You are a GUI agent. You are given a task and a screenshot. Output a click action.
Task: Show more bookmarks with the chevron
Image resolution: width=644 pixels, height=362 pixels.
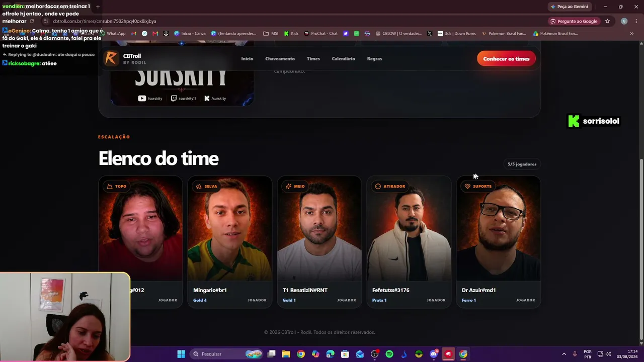pyautogui.click(x=632, y=34)
